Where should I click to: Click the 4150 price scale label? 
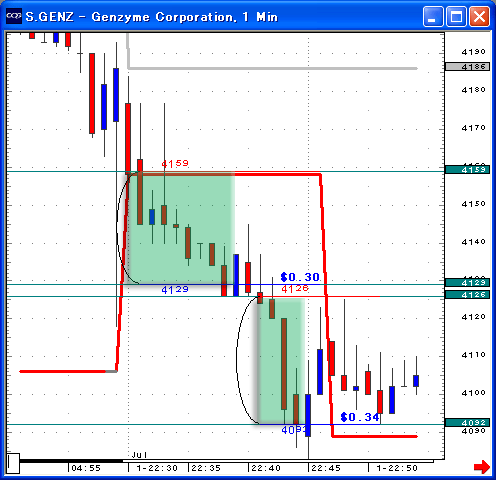[473, 204]
